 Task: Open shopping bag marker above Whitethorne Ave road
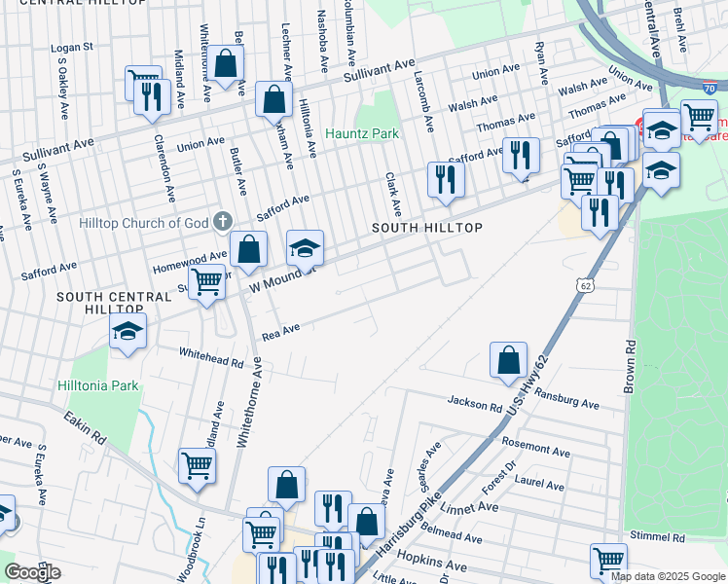point(286,486)
